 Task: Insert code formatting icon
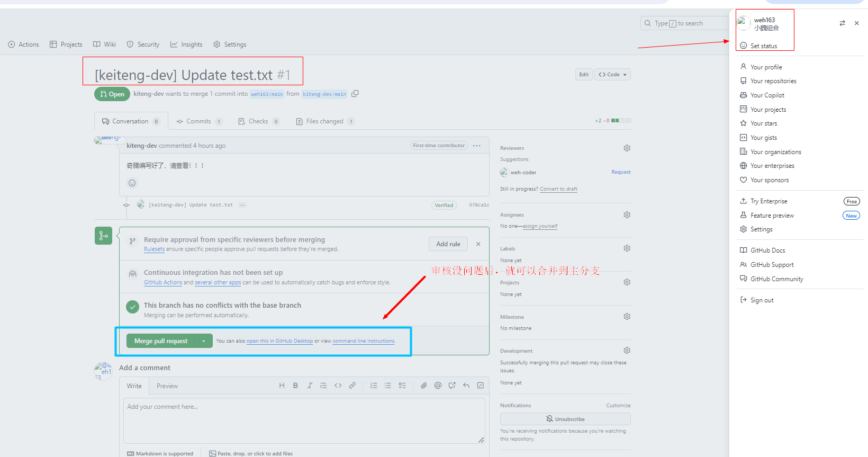pyautogui.click(x=338, y=386)
